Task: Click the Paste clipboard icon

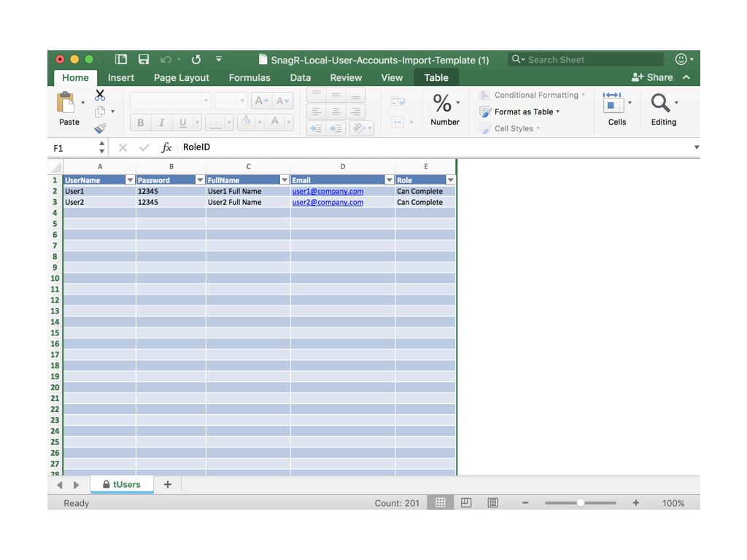Action: (66, 103)
